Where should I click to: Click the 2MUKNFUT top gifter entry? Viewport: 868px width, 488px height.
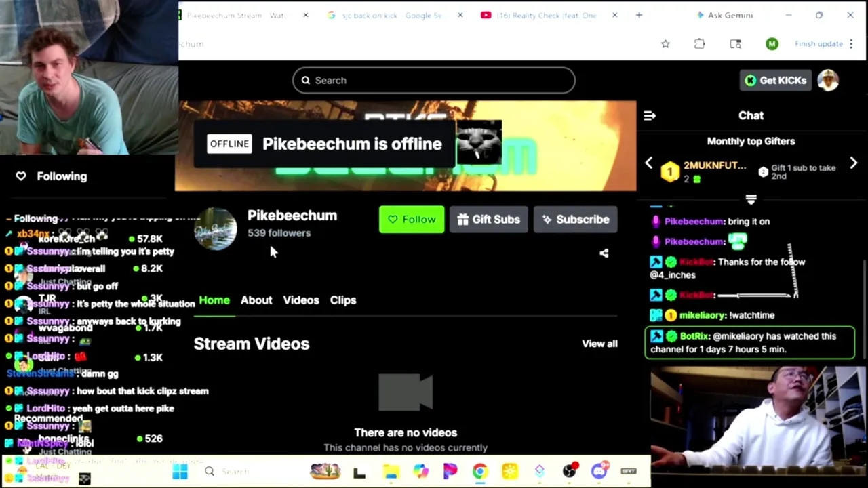coord(704,171)
